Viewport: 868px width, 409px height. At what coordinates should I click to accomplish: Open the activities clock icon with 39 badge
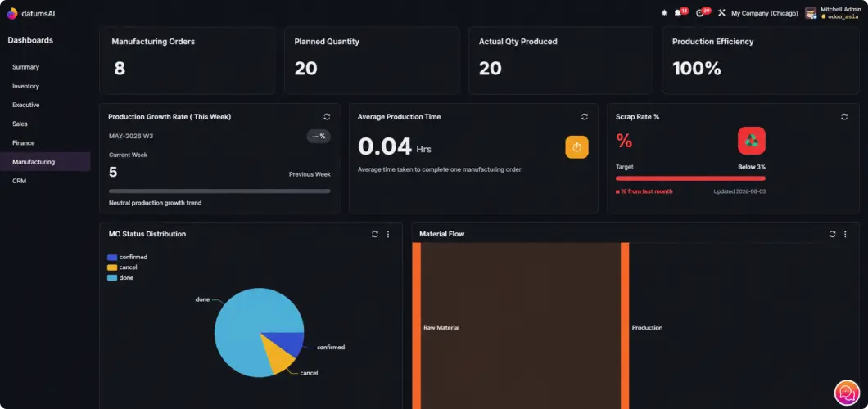(699, 13)
